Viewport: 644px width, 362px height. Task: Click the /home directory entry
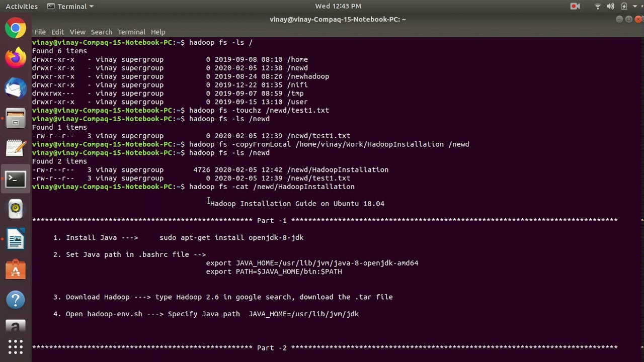pos(297,59)
